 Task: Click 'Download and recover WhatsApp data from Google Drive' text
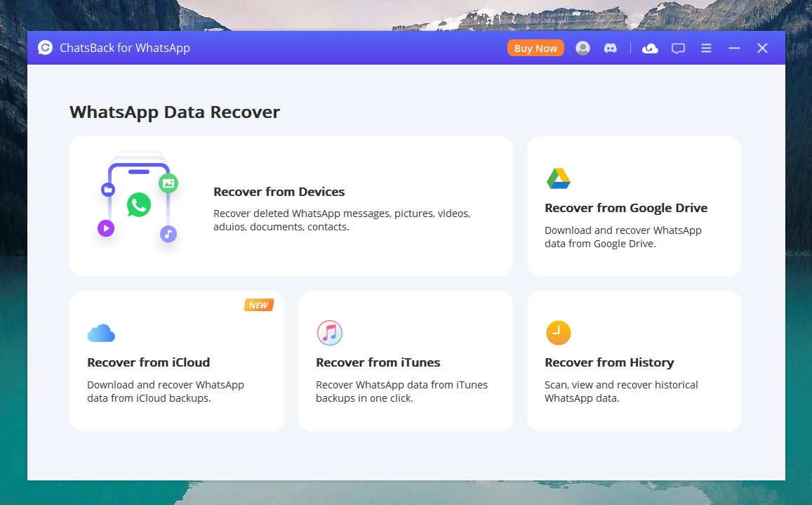(x=623, y=237)
